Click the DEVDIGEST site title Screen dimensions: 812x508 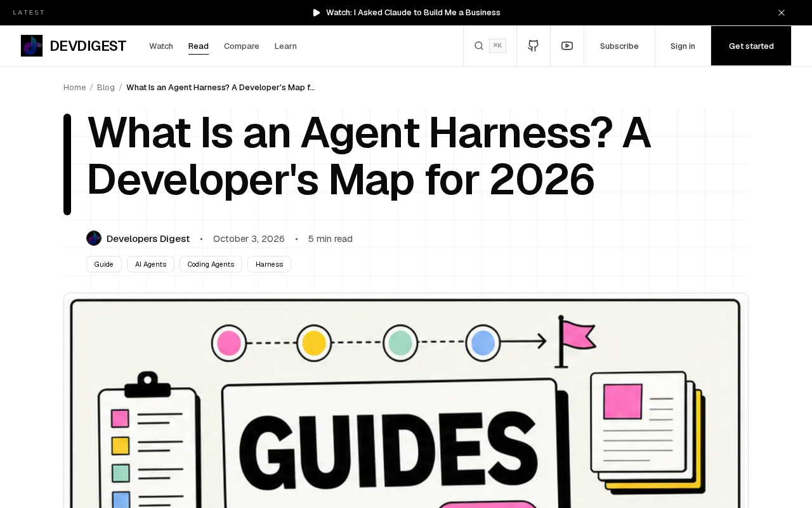(x=88, y=46)
